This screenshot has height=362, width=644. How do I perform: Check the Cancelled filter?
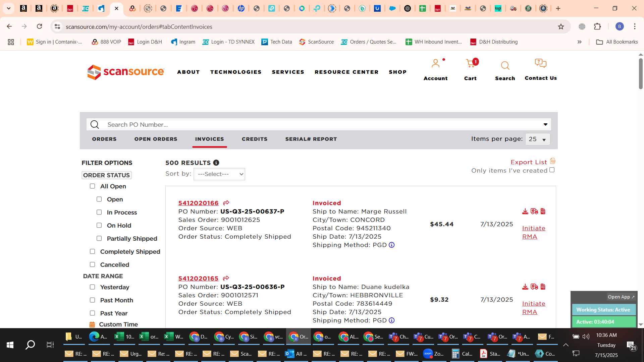tap(92, 264)
